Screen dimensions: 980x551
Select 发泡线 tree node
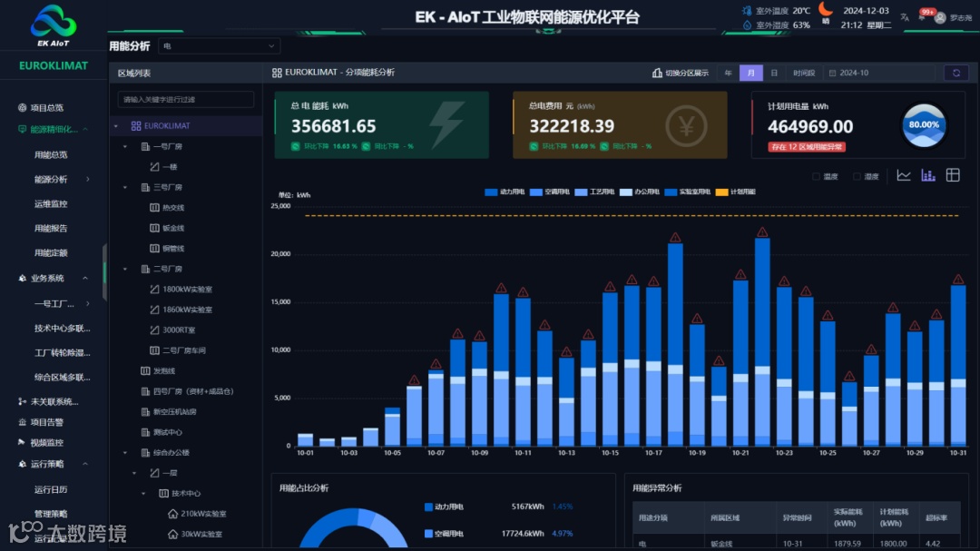[158, 371]
